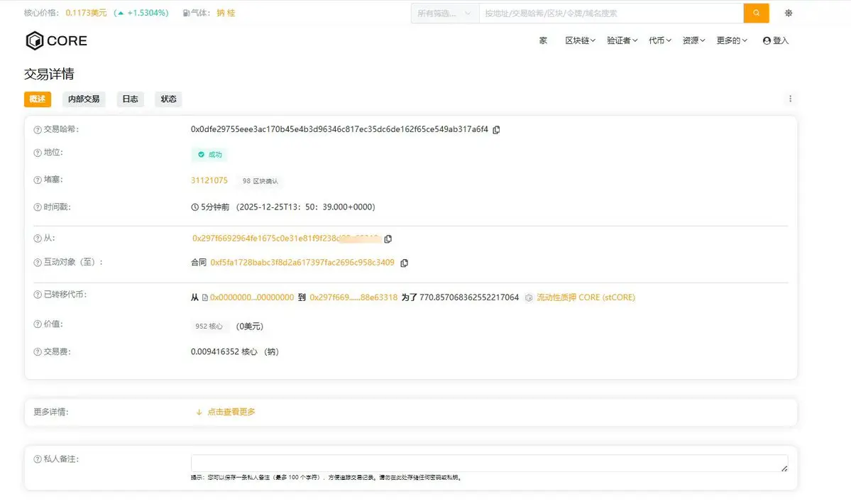Screen dimensions: 851x504
Task: Click help icon next to 交易费
Action: (x=38, y=352)
